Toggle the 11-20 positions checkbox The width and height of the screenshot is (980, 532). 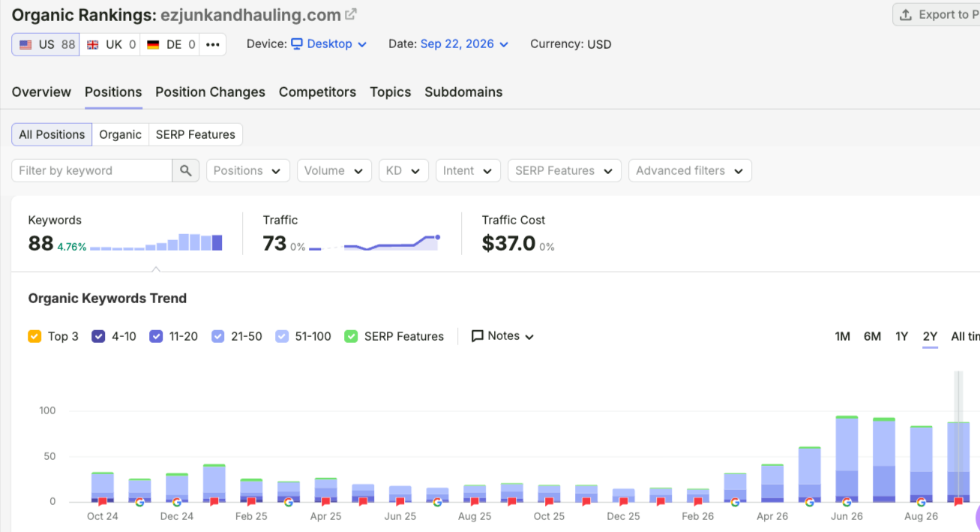click(x=156, y=336)
